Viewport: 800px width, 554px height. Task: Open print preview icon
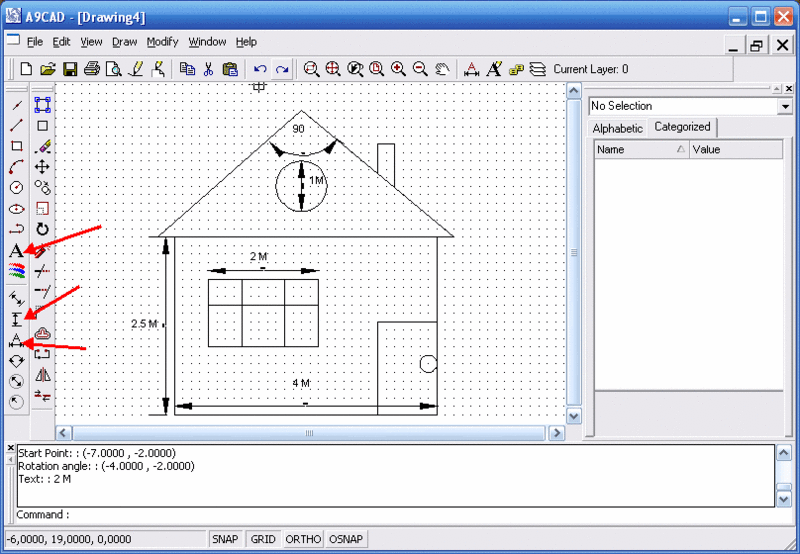point(113,69)
